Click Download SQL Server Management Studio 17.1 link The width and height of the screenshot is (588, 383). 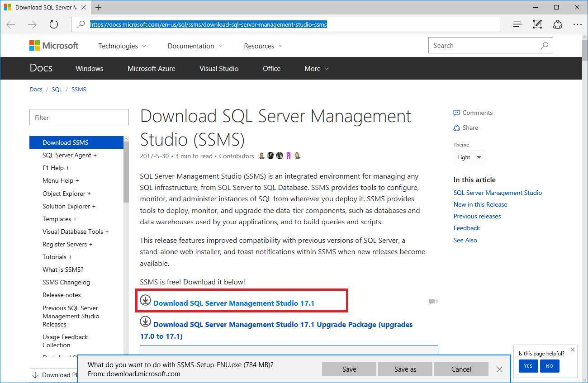(x=234, y=303)
